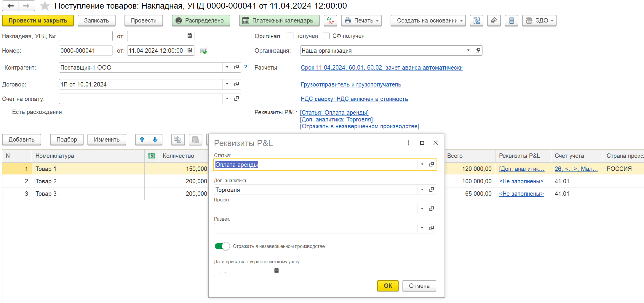Screen dimensions: 644x303
Task: Click the Накладная, УПД № input field
Action: [86, 36]
